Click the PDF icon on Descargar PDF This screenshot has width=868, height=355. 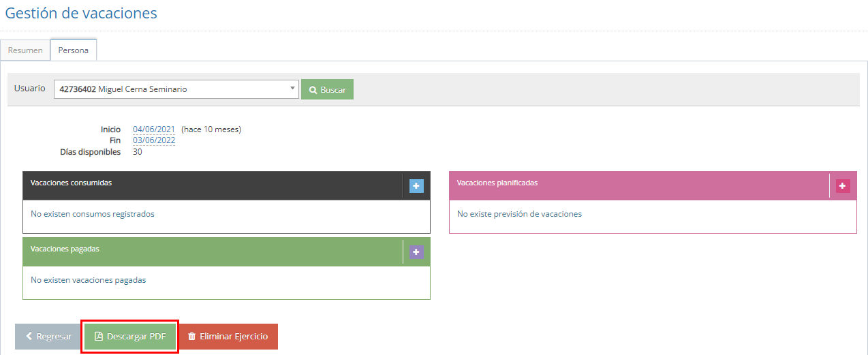point(99,337)
